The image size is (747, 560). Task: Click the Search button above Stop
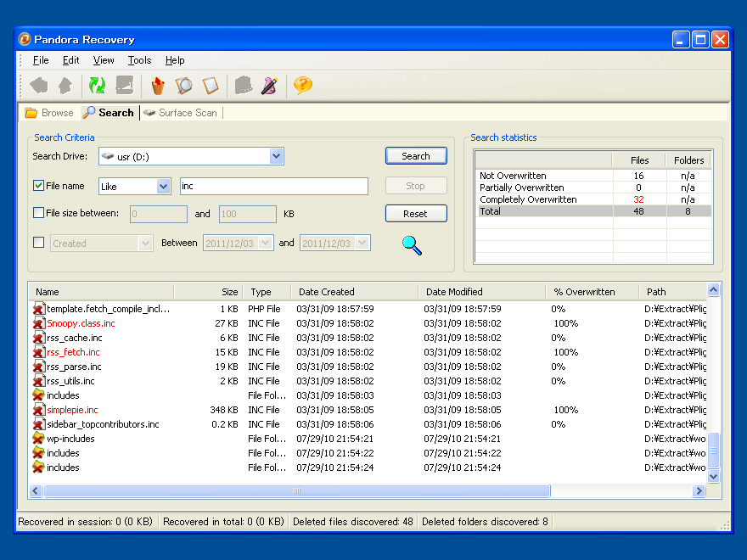coord(416,156)
